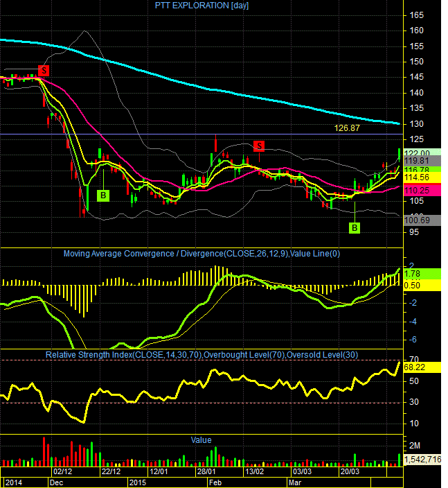Select the PTT EXPLORATION [day] chart title

(x=201, y=6)
